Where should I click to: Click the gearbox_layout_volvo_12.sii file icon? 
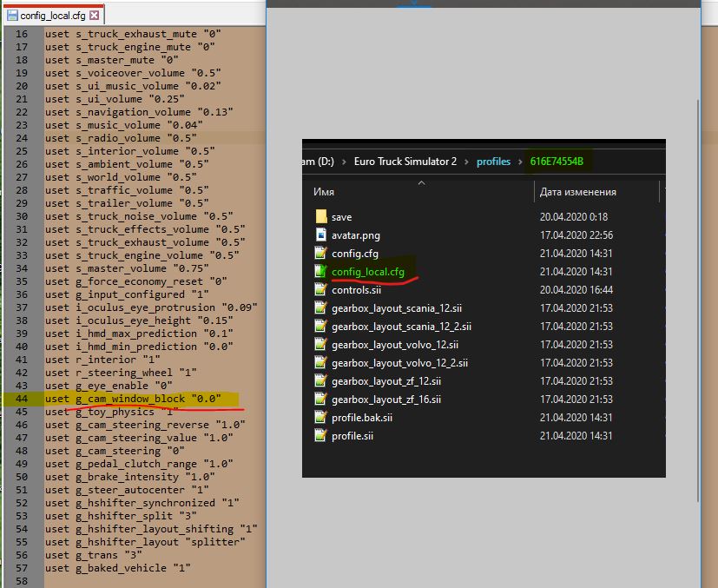pos(321,344)
